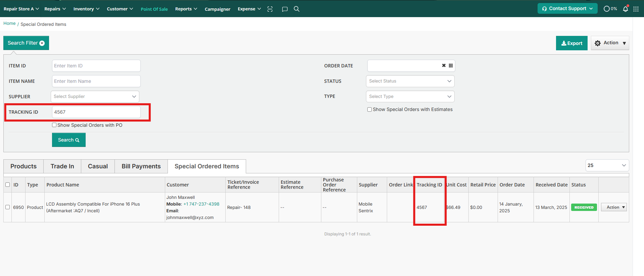Toggle Show Special Orders with Estimates
644x276 pixels.
pos(369,109)
